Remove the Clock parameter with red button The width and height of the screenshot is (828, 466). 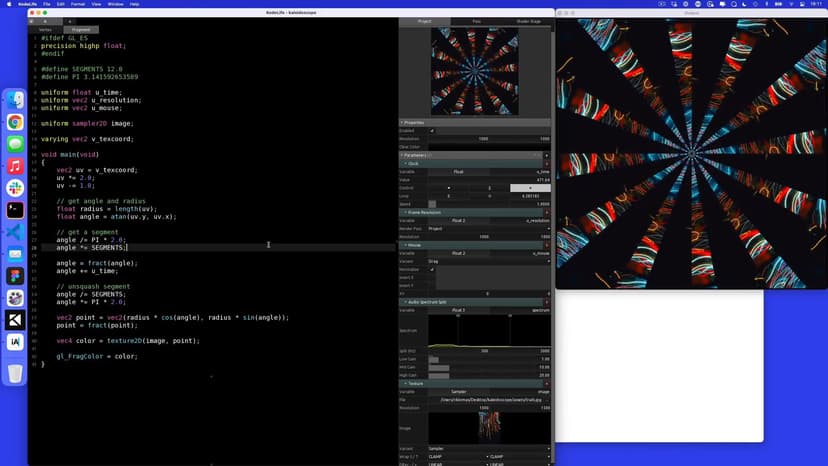click(546, 163)
